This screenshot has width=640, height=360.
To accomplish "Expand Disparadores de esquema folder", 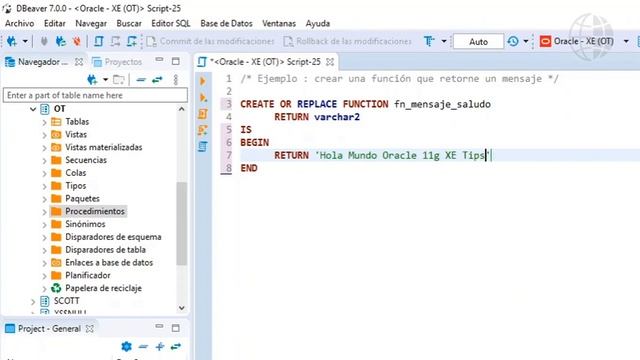I will (x=44, y=237).
